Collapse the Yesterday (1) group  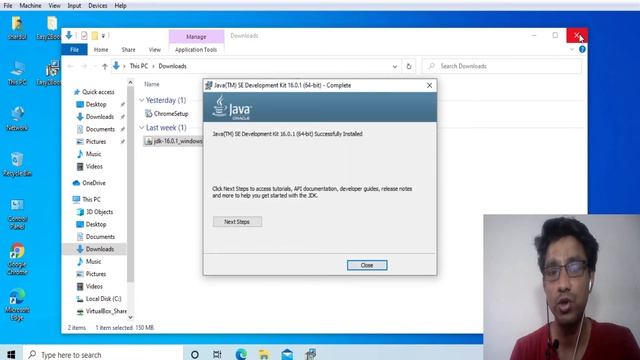(142, 100)
